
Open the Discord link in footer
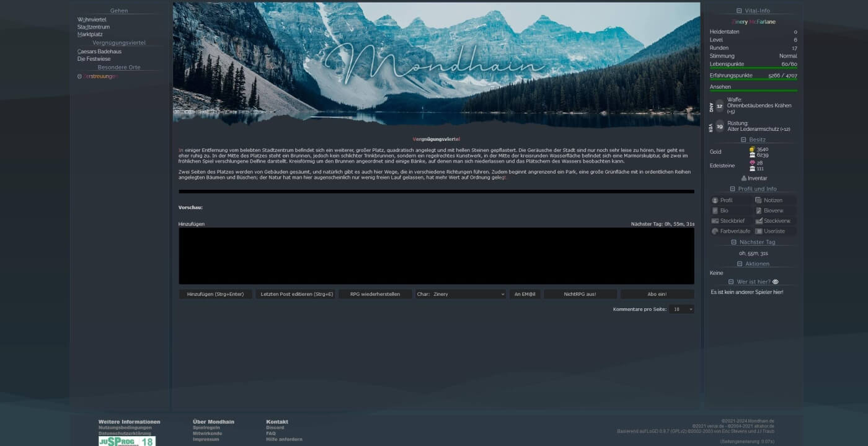(275, 428)
